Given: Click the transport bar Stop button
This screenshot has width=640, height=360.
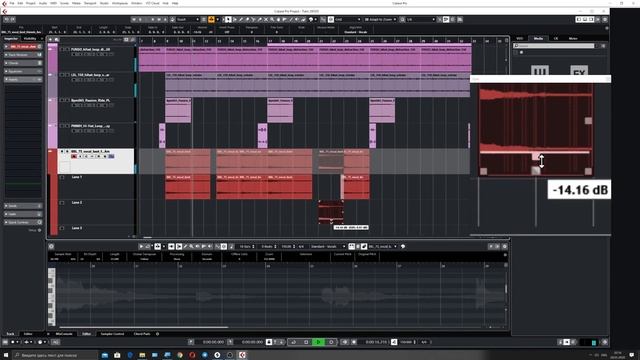Looking at the screenshot, I should coord(306,342).
